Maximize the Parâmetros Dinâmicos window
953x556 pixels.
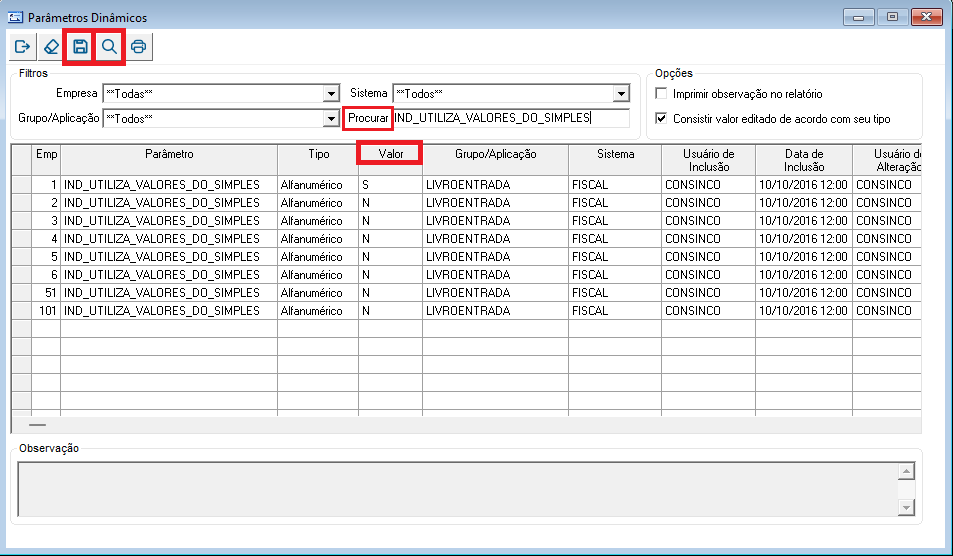click(892, 17)
